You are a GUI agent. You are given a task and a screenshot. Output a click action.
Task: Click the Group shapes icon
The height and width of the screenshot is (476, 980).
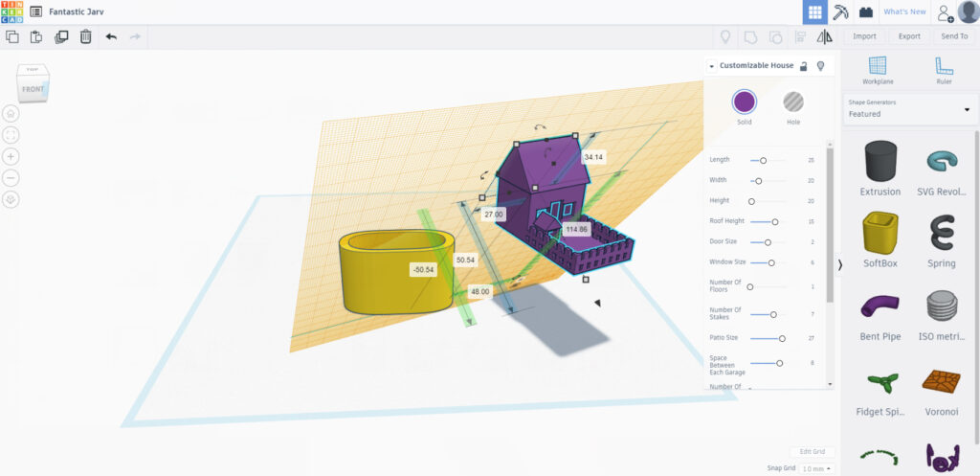pyautogui.click(x=750, y=37)
